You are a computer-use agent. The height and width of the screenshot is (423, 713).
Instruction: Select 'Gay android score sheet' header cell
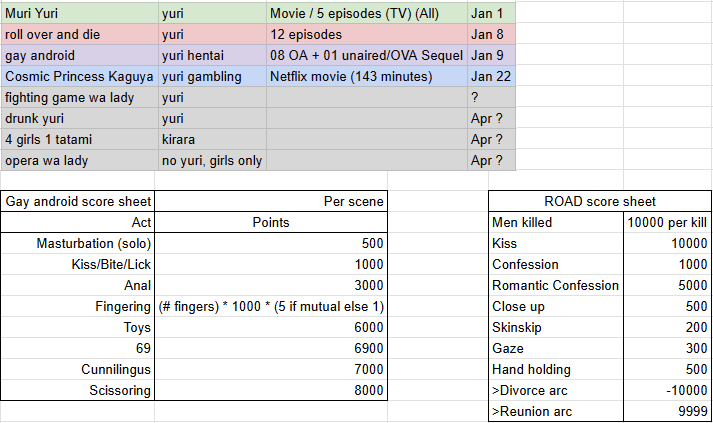tap(78, 201)
